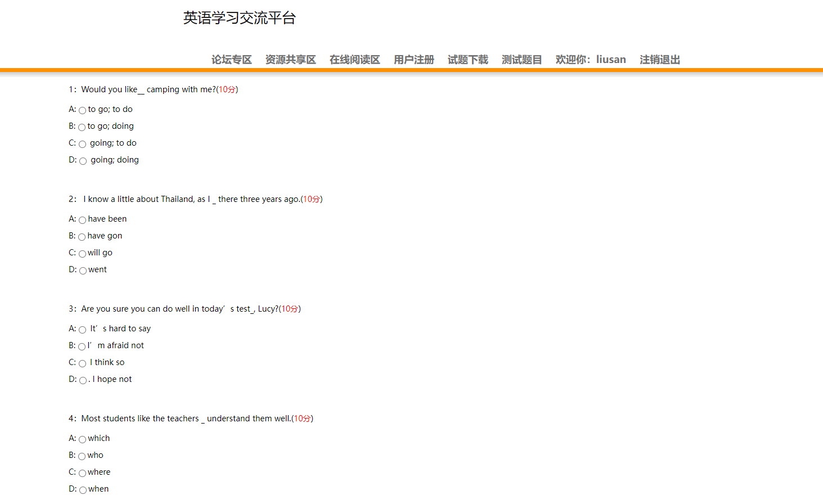Image resolution: width=823 pixels, height=504 pixels.
Task: Choose 'I think so' for question 3
Action: pos(82,363)
